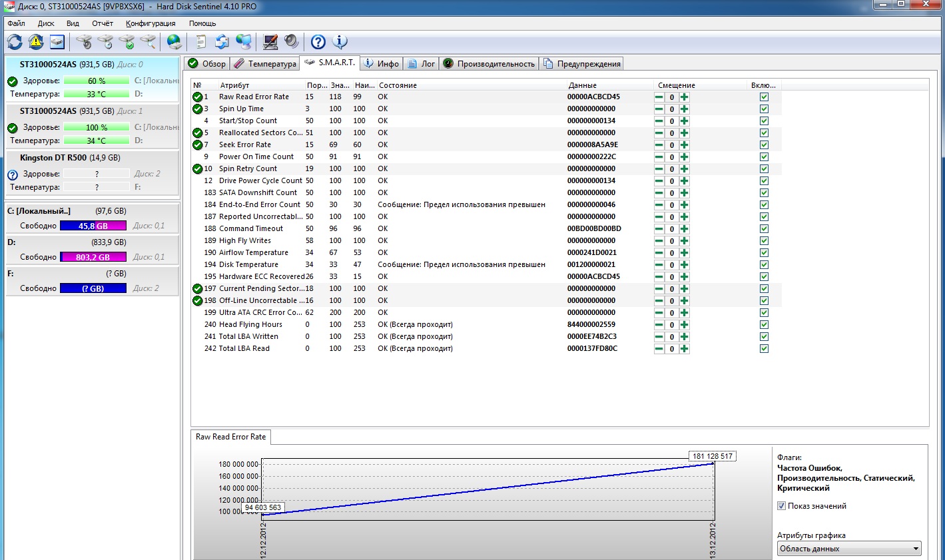The image size is (945, 560).
Task: Click the disk stethoscope hardware self-test icon
Action: [84, 42]
